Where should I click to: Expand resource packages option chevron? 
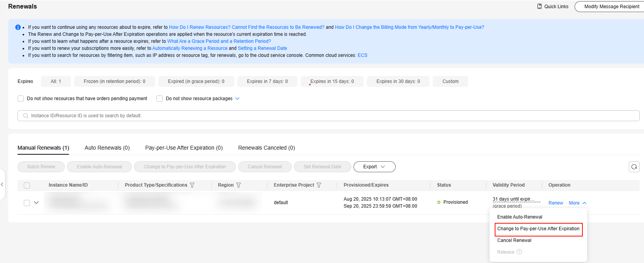[x=237, y=99]
